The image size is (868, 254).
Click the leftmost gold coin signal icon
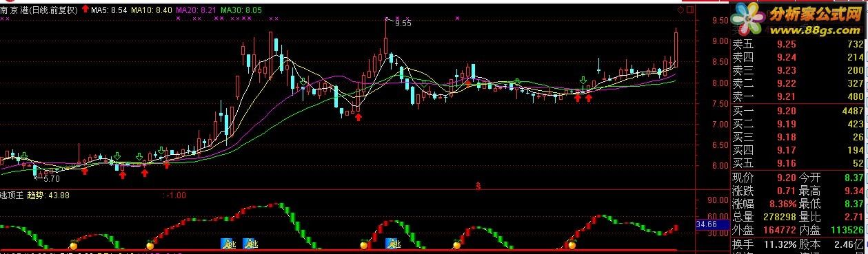[x=73, y=244]
